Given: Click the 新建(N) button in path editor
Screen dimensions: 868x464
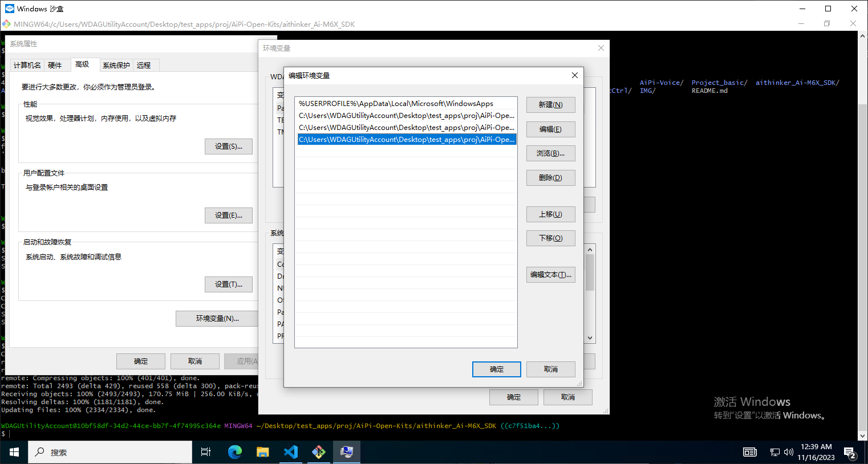Looking at the screenshot, I should [550, 105].
